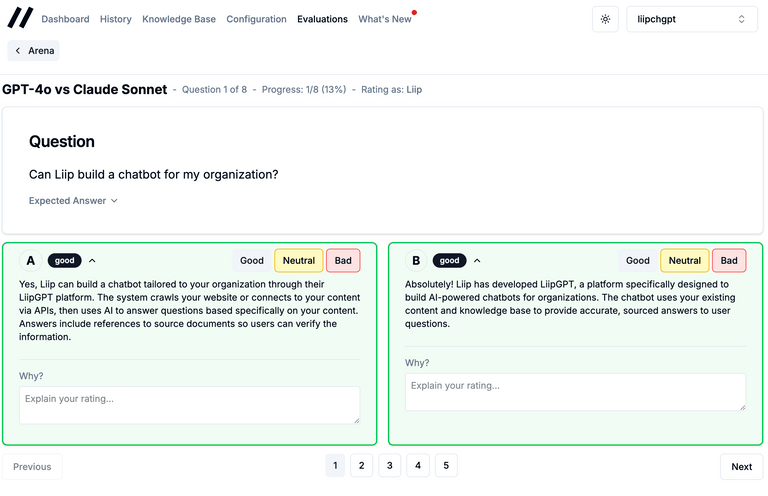Rate answer A as Neutral
The image size is (768, 496).
(x=299, y=261)
